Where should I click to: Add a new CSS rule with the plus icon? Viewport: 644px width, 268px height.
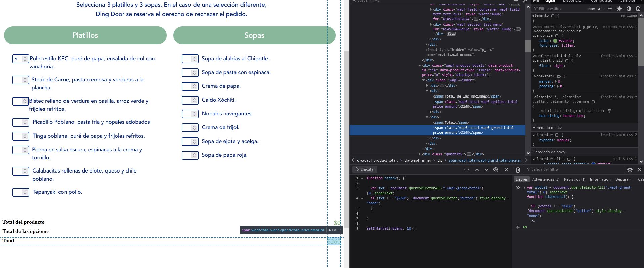point(610,9)
